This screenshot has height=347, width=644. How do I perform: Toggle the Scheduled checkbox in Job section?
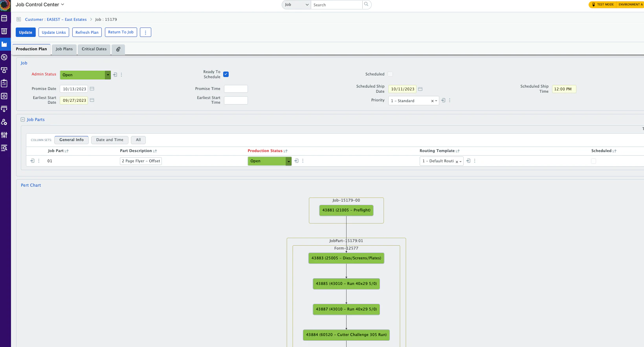click(390, 74)
